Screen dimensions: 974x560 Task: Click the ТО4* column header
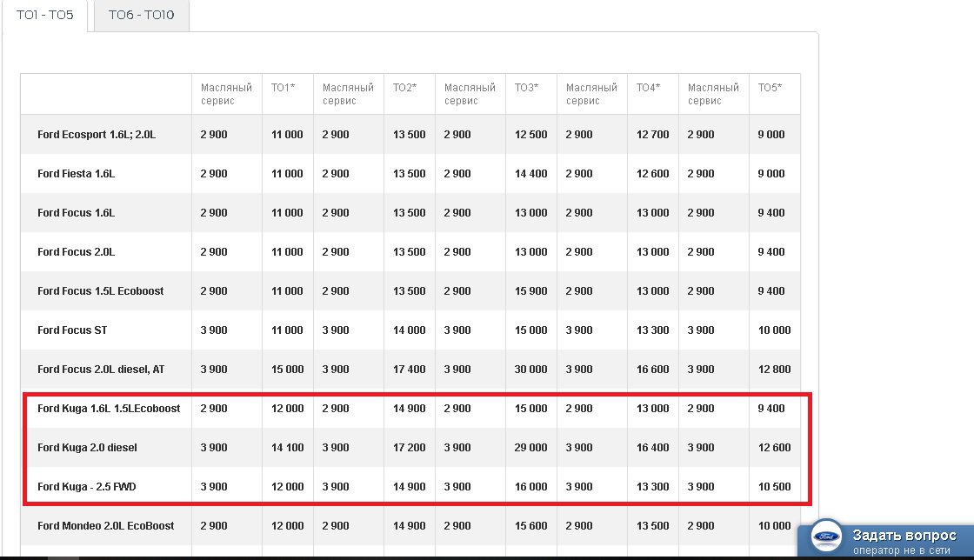tap(648, 88)
